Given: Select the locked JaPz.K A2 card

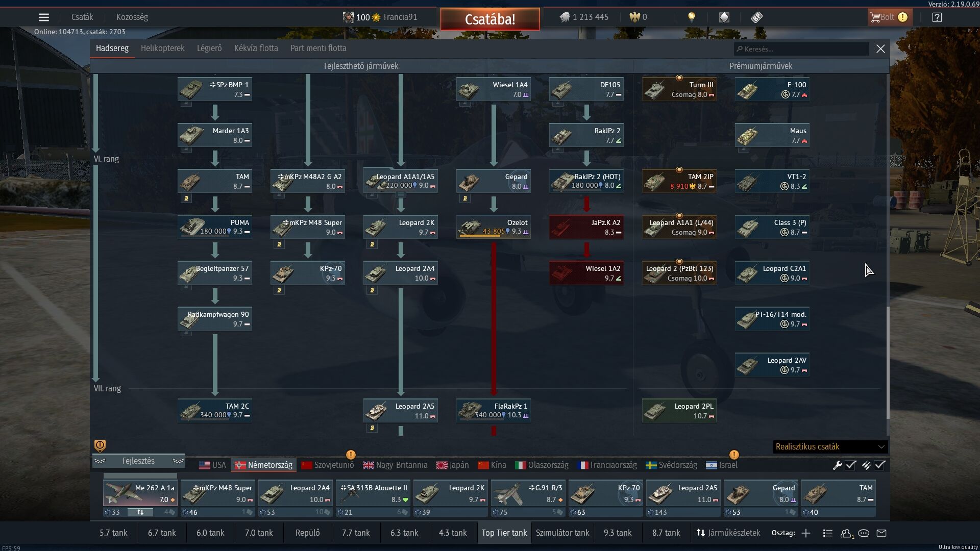Looking at the screenshot, I should click(x=586, y=227).
